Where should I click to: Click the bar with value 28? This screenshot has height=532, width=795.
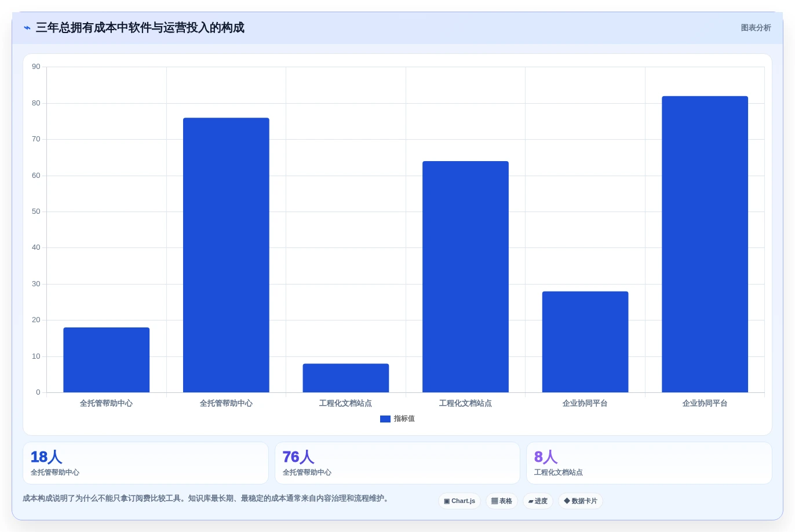tap(585, 342)
